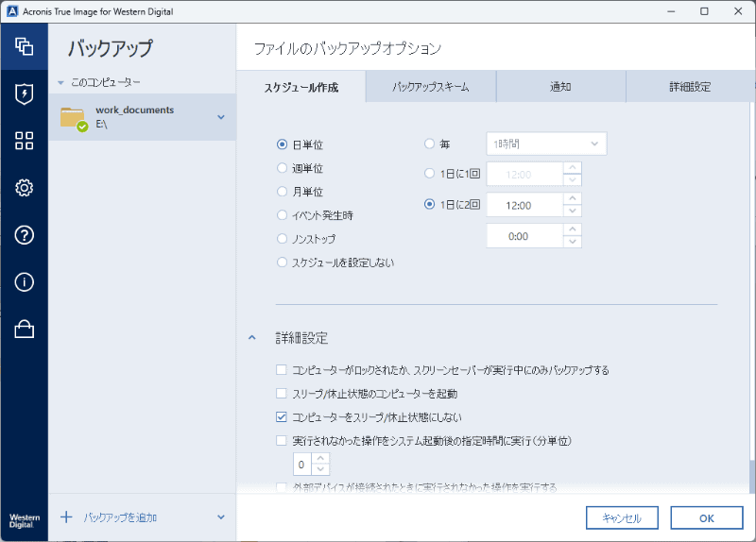This screenshot has height=542, width=756.
Task: Increase the 0:00 second time
Action: pyautogui.click(x=573, y=229)
